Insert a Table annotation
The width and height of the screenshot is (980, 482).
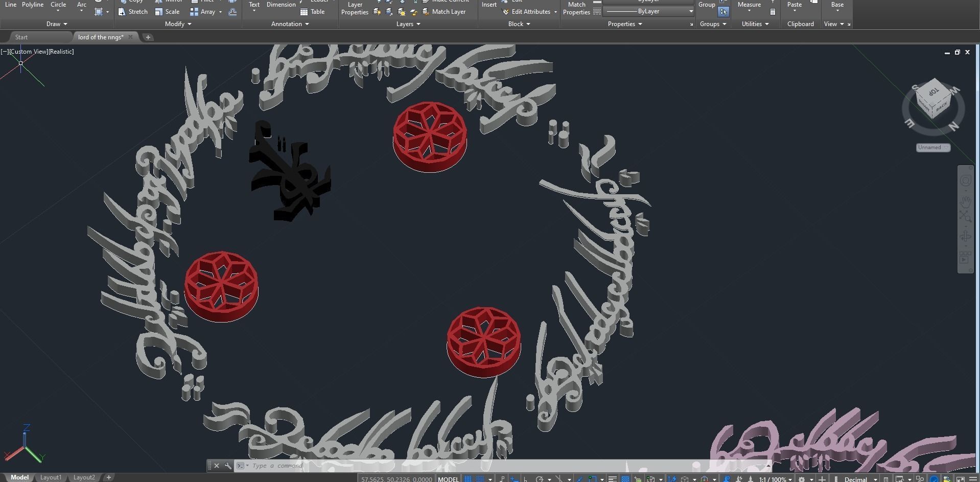(x=312, y=12)
